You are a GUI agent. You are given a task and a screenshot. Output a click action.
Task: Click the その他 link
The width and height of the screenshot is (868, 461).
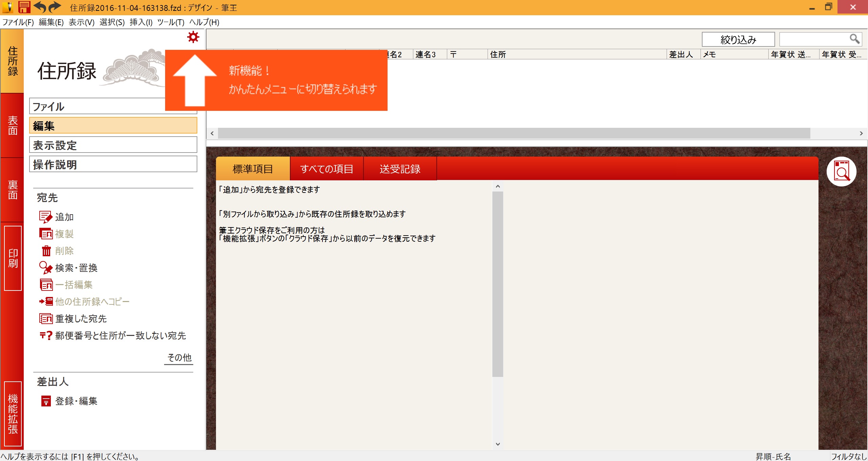pos(179,357)
